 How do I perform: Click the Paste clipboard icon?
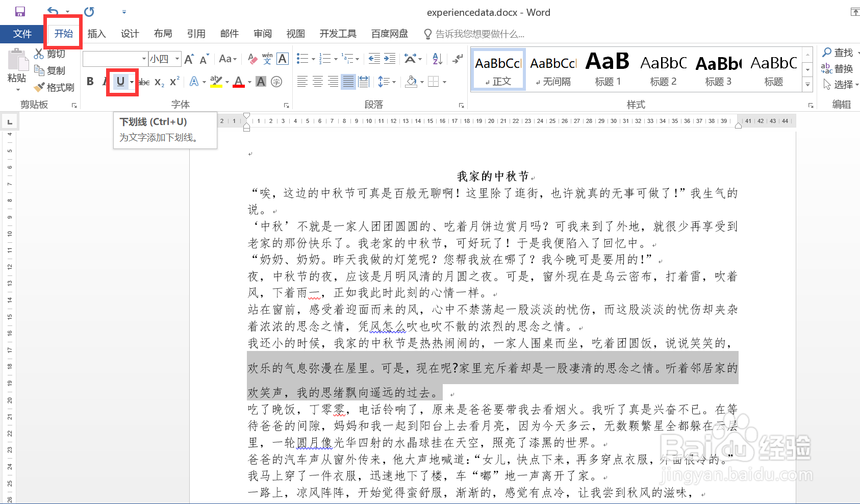click(x=17, y=60)
